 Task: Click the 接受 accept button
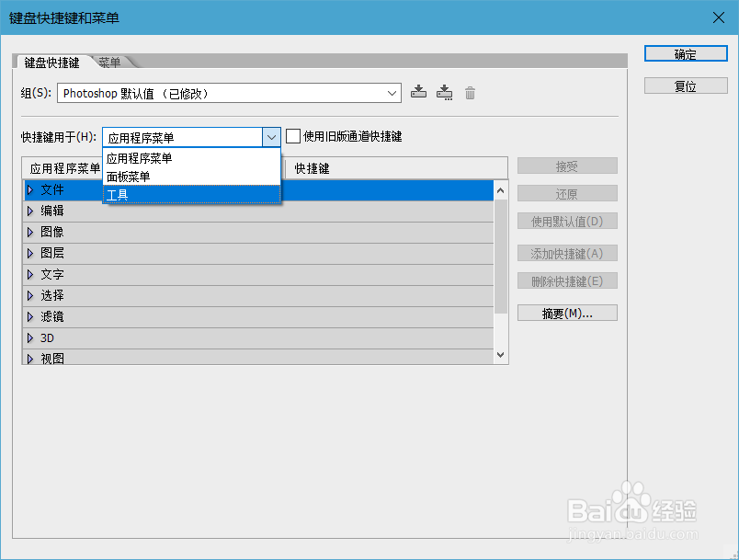pyautogui.click(x=567, y=166)
